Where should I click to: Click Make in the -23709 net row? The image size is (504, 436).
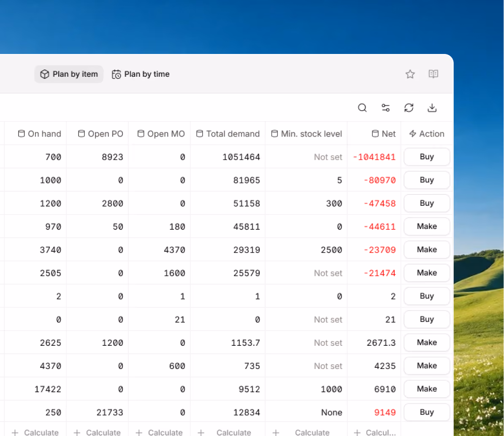tap(426, 250)
